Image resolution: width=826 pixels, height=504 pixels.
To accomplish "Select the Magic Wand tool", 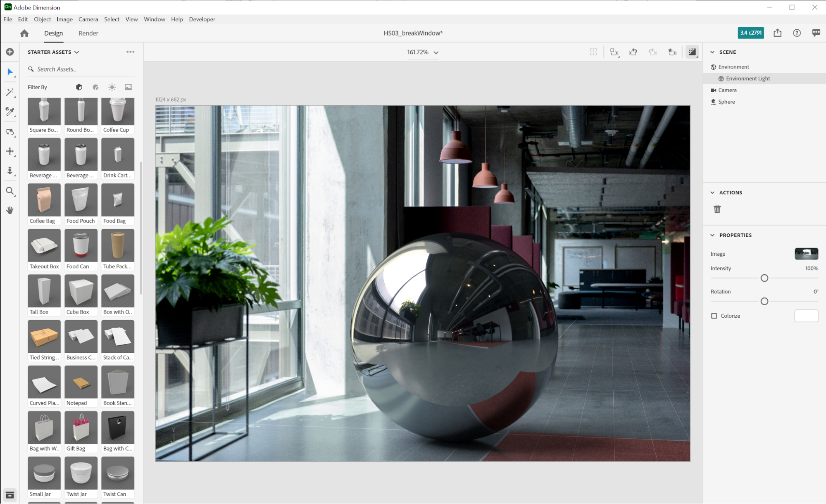I will coord(10,92).
